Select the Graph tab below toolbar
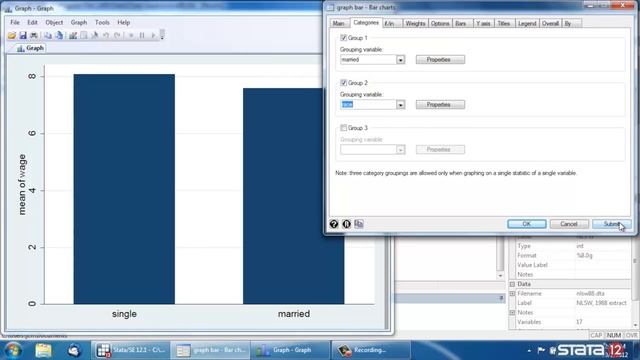The height and width of the screenshot is (360, 640). (30, 48)
